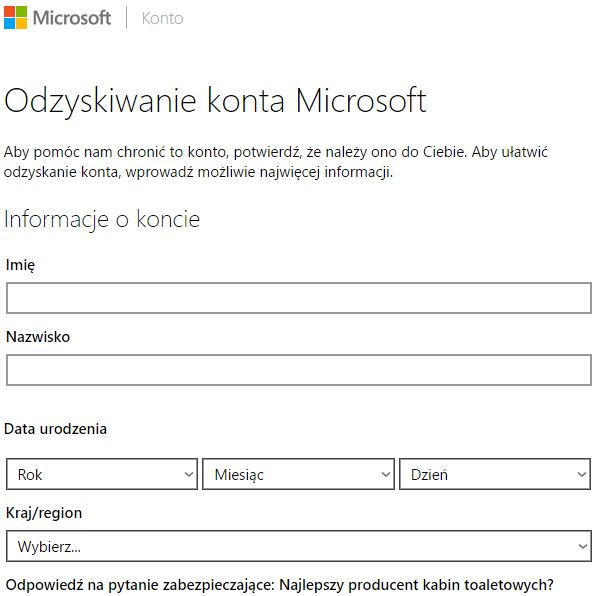
Task: Click the Nazwisko field label
Action: point(38,337)
